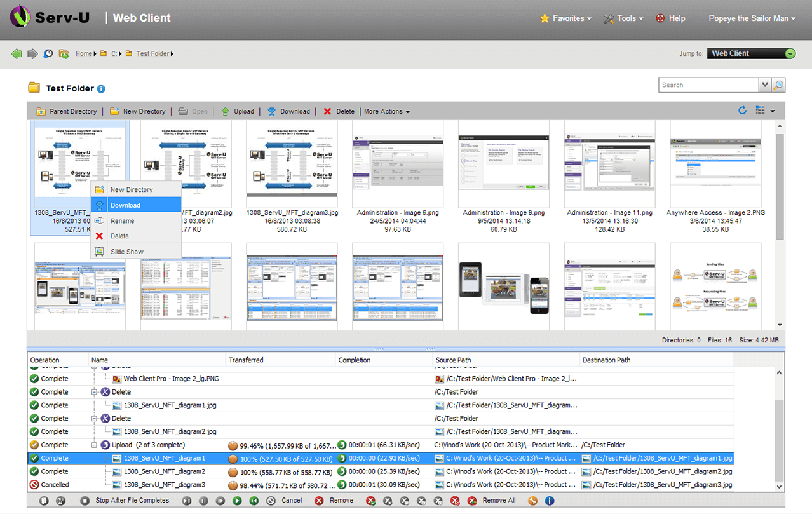Image resolution: width=812 pixels, height=514 pixels.
Task: Click the Source Path column header
Action: [x=506, y=360]
